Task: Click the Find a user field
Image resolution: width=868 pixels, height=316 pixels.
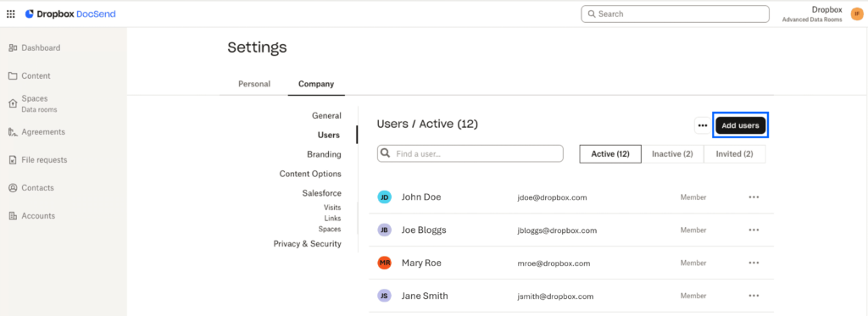Action: (470, 153)
